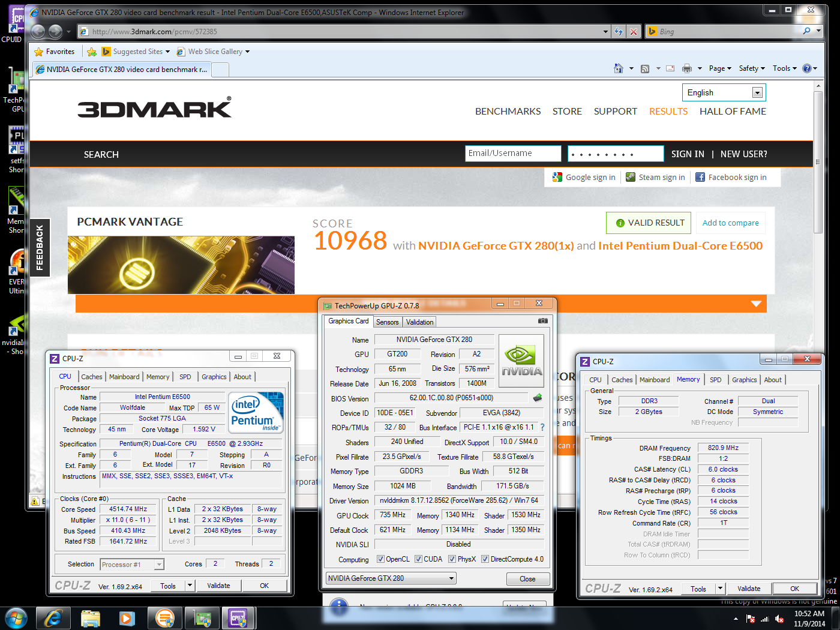
Task: Open the HALL OF FAME menu link
Action: 733,111
